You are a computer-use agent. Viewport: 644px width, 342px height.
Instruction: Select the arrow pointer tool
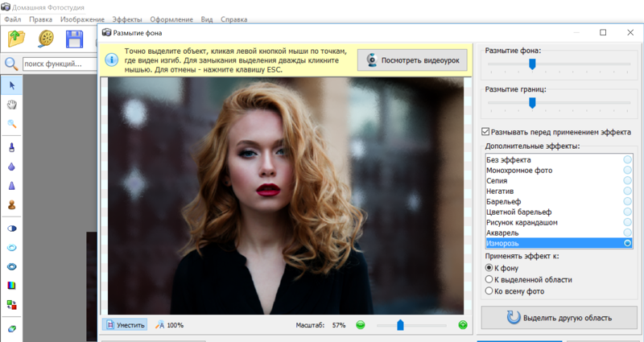12,85
